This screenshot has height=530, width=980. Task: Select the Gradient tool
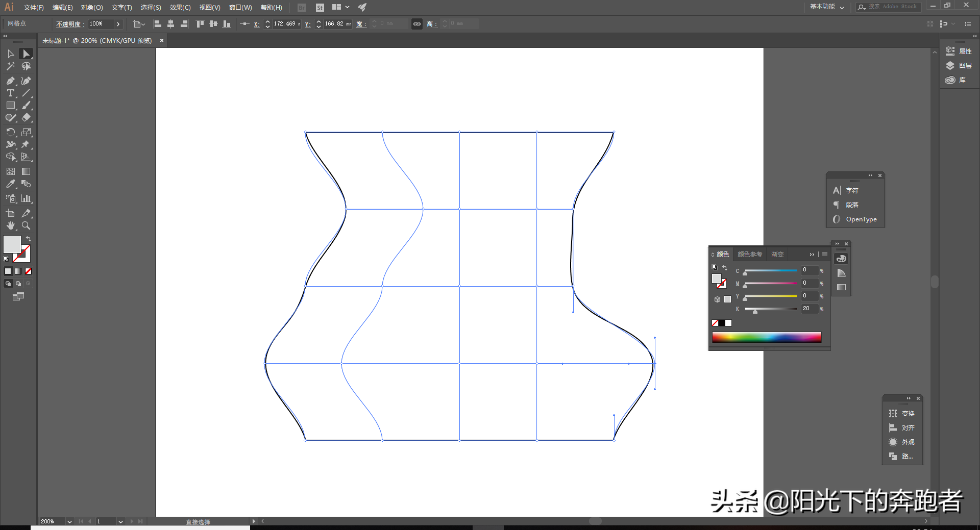click(x=26, y=171)
